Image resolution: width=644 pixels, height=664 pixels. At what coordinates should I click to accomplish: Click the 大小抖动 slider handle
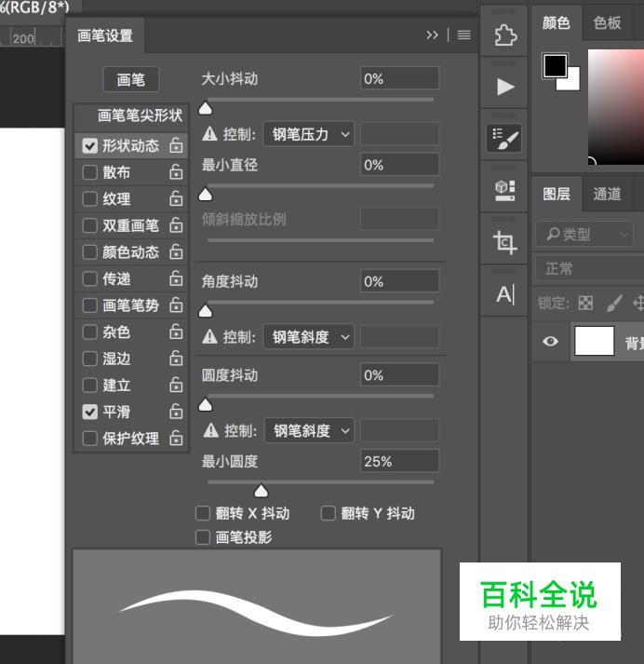[206, 109]
